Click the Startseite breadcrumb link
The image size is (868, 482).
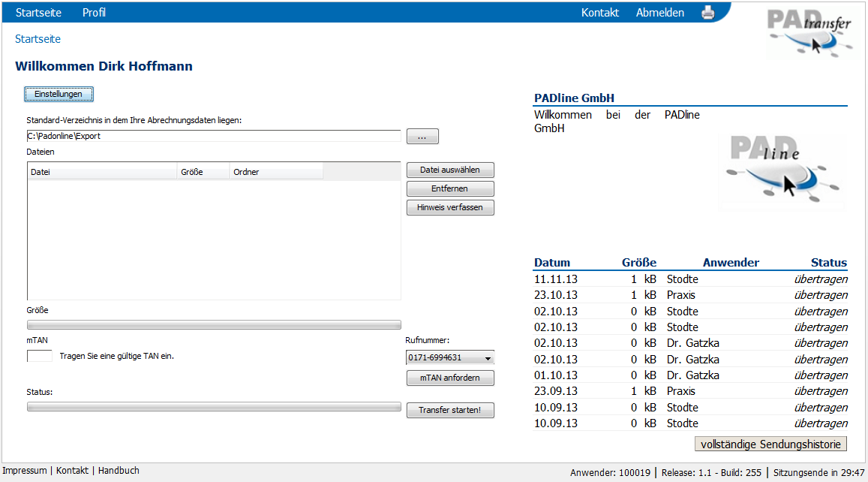[38, 39]
